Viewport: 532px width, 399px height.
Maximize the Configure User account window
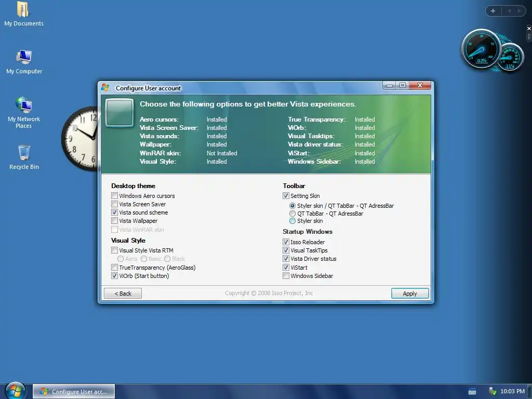click(x=403, y=86)
